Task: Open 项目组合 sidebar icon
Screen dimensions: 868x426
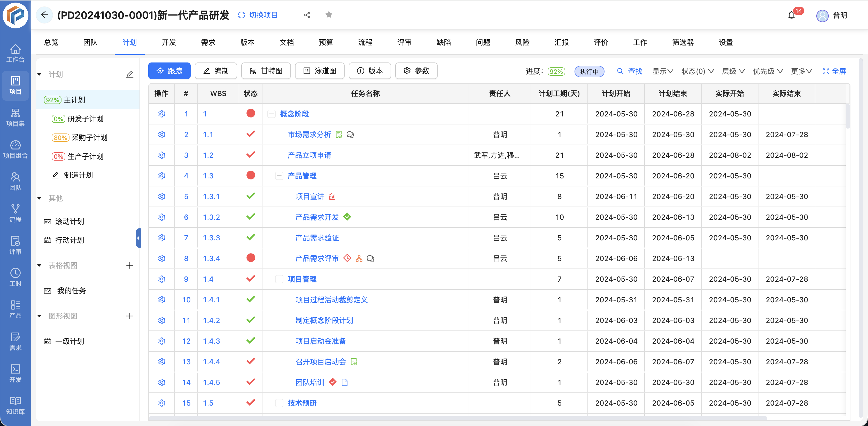Action: [15, 149]
